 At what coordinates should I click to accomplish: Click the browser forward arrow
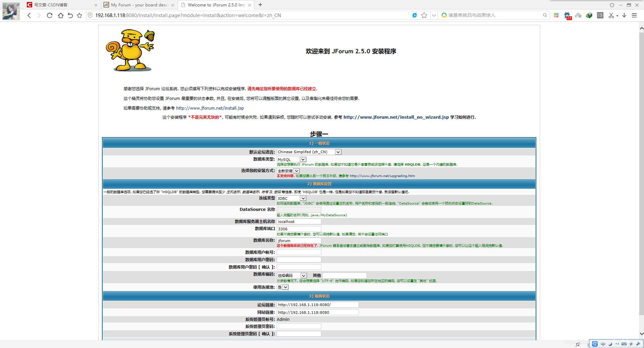click(39, 15)
